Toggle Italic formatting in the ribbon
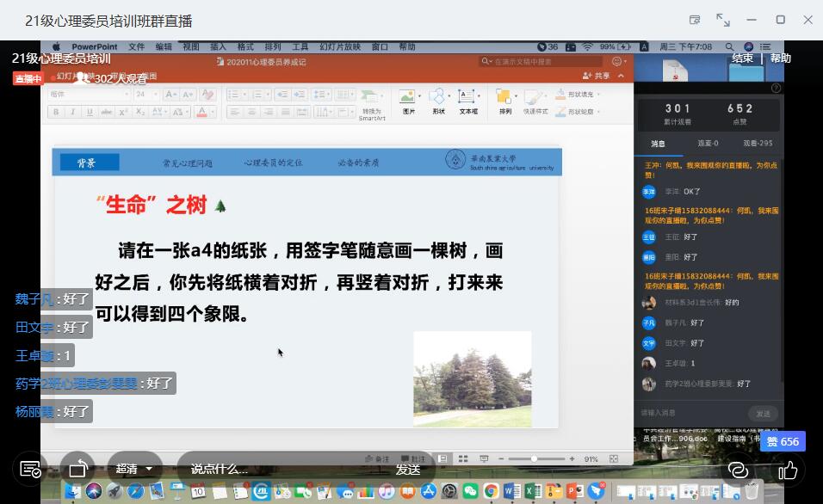823x504 pixels. pyautogui.click(x=71, y=112)
